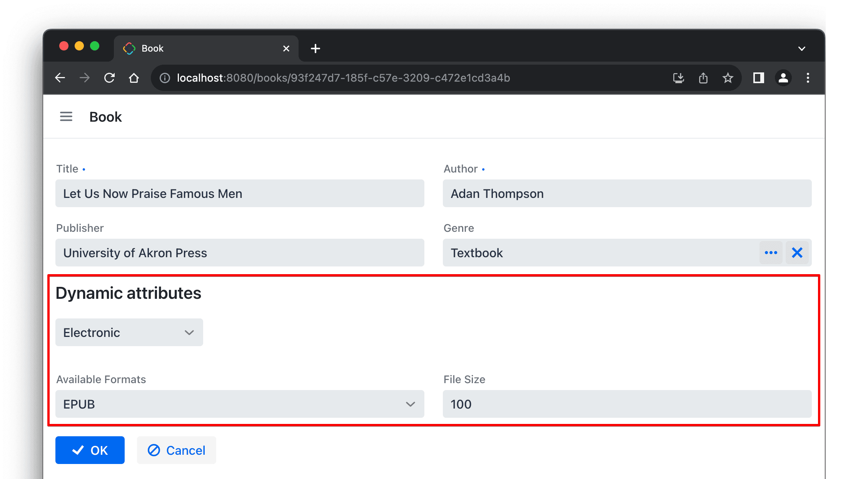Click the Cancel button
The image size is (868, 479).
click(177, 450)
